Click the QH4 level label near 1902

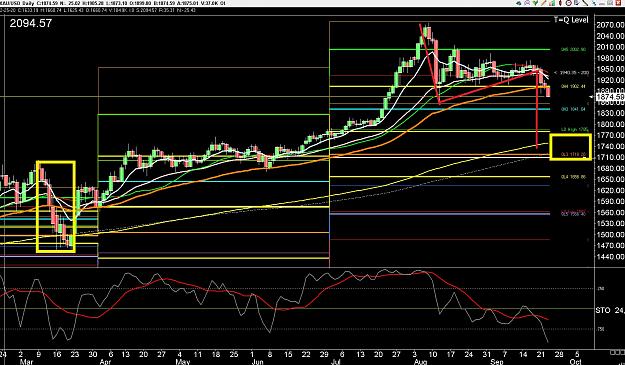[x=574, y=86]
